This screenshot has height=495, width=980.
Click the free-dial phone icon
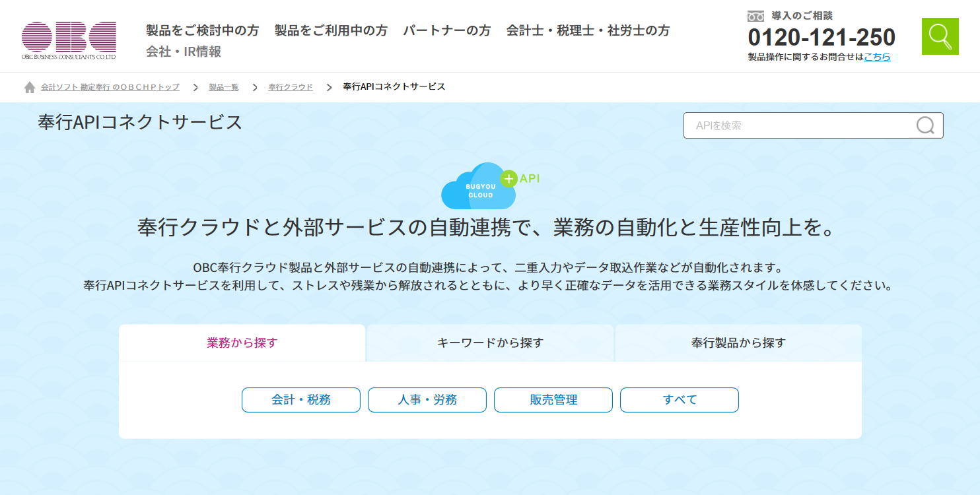click(755, 16)
